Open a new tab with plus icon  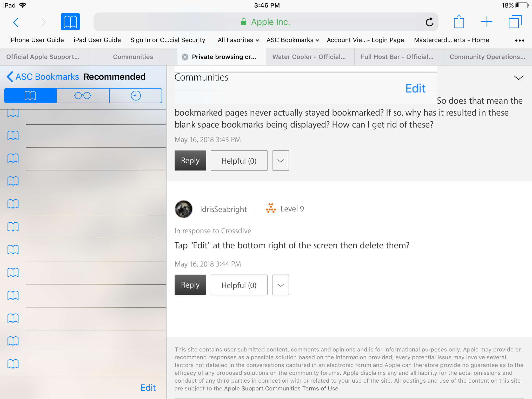487,22
